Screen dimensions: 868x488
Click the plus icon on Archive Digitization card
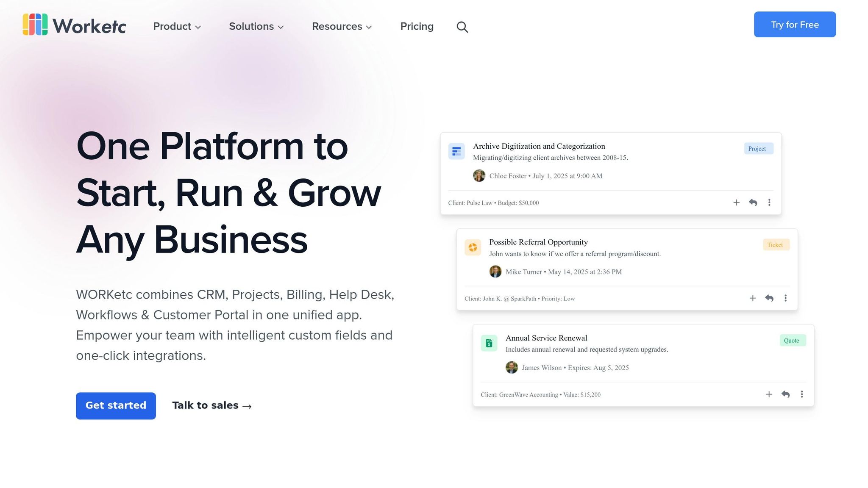tap(737, 202)
